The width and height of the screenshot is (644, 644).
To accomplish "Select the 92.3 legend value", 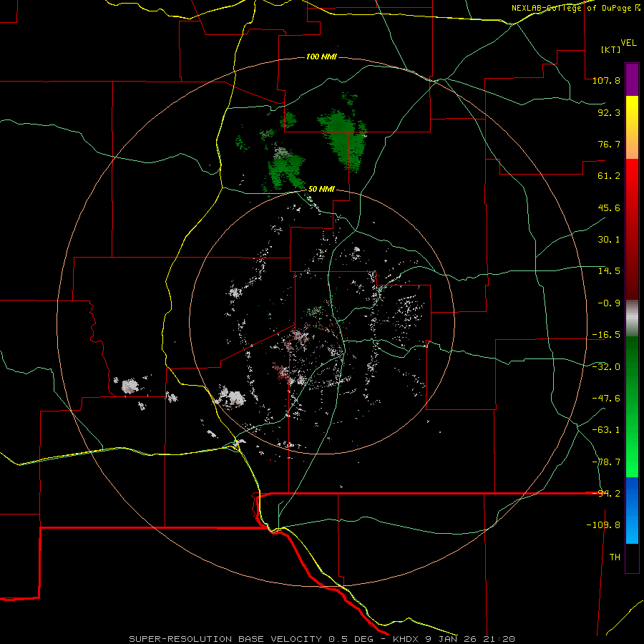I will 609,112.
